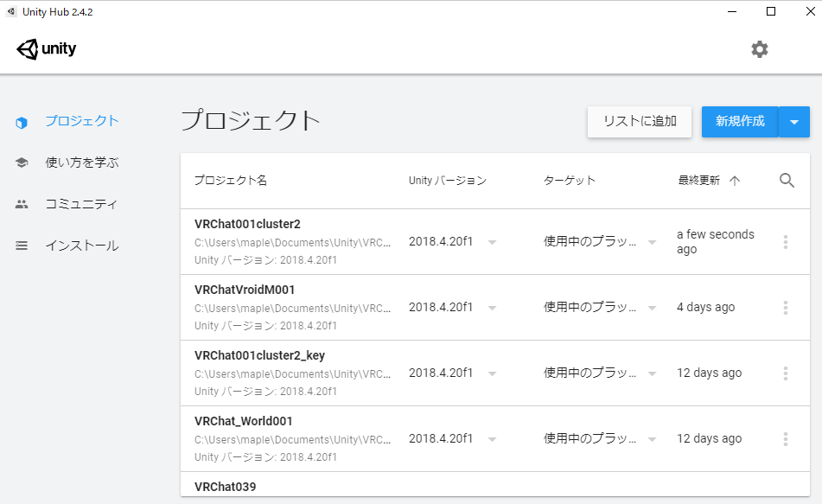This screenshot has width=822, height=504.
Task: Open the VRChatVroidM001 project
Action: point(245,290)
